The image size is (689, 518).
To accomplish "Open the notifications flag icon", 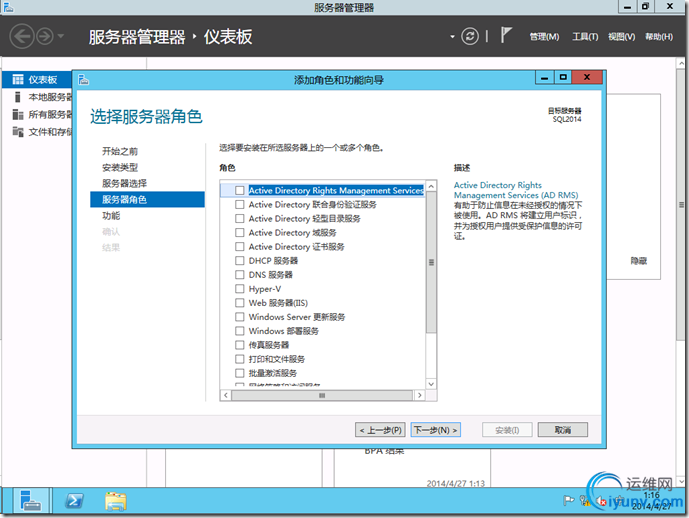I will (506, 35).
